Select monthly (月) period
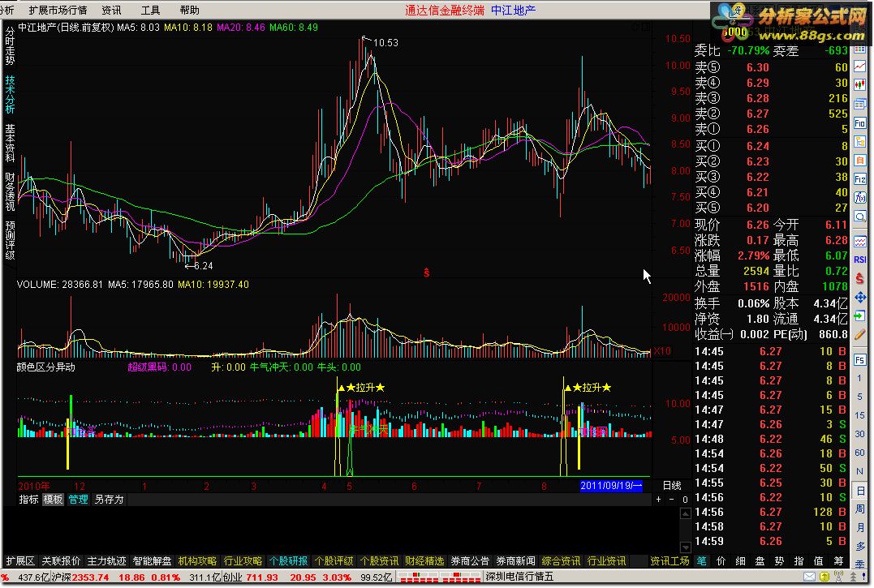 click(x=860, y=527)
